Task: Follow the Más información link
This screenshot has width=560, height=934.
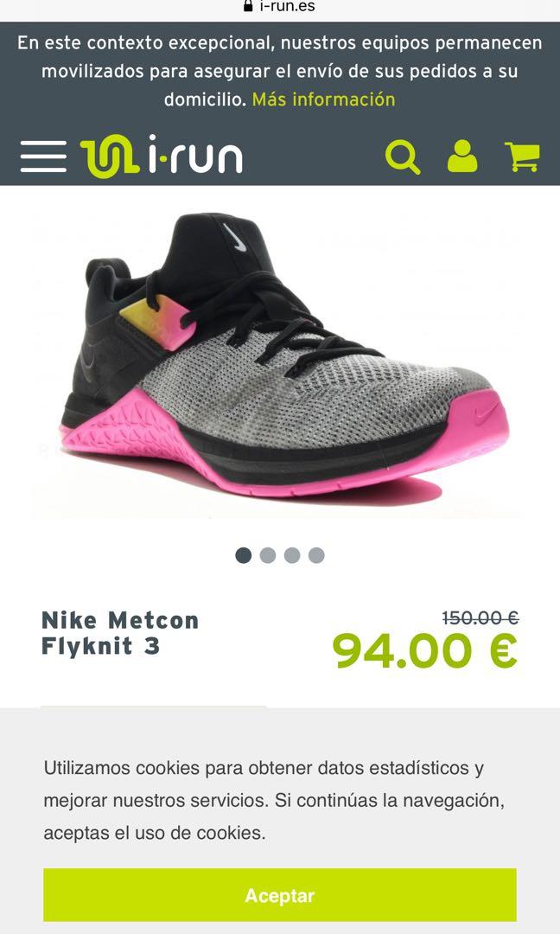Action: click(x=324, y=99)
